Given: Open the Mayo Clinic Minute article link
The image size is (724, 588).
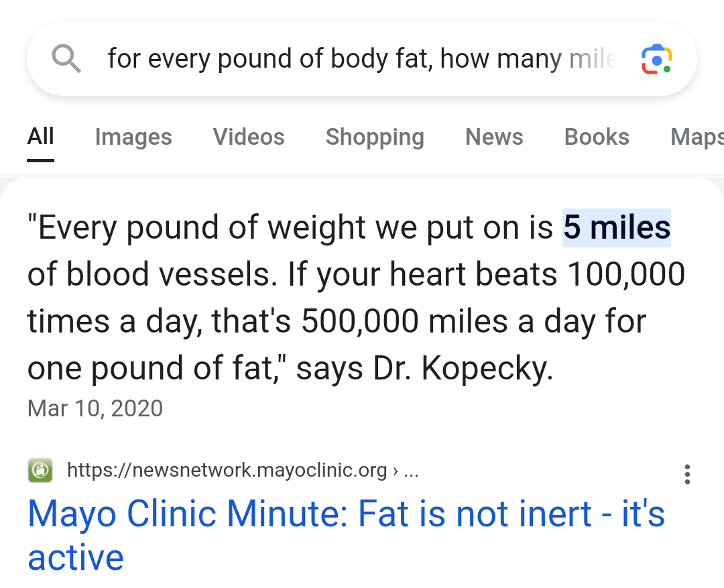Looking at the screenshot, I should pyautogui.click(x=346, y=535).
